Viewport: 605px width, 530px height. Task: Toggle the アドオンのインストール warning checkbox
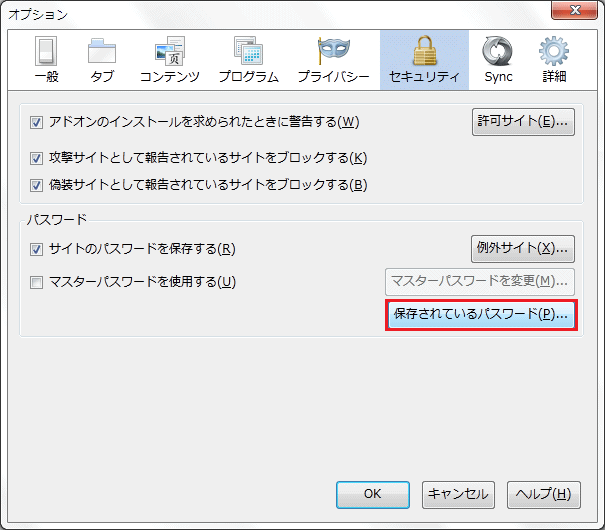coord(37,123)
